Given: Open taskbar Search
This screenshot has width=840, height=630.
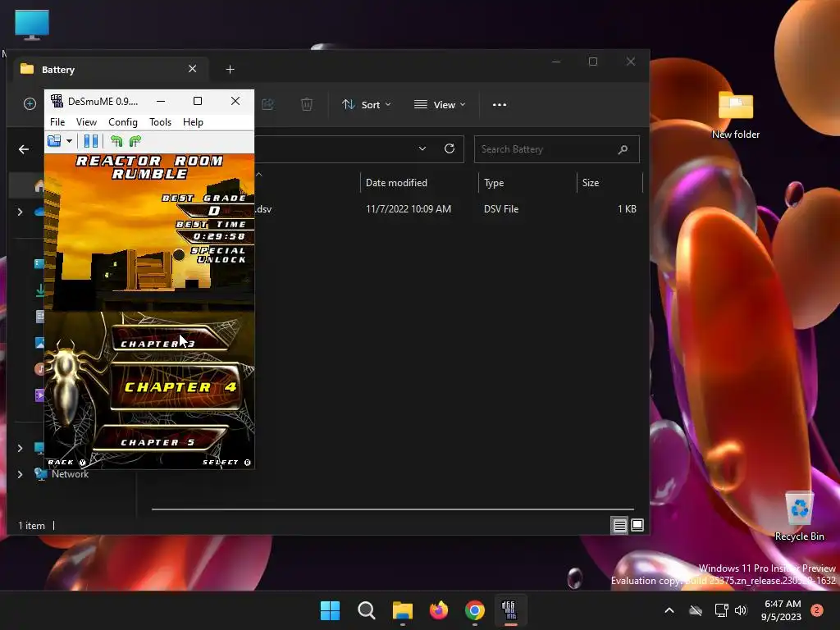Looking at the screenshot, I should pyautogui.click(x=367, y=610).
